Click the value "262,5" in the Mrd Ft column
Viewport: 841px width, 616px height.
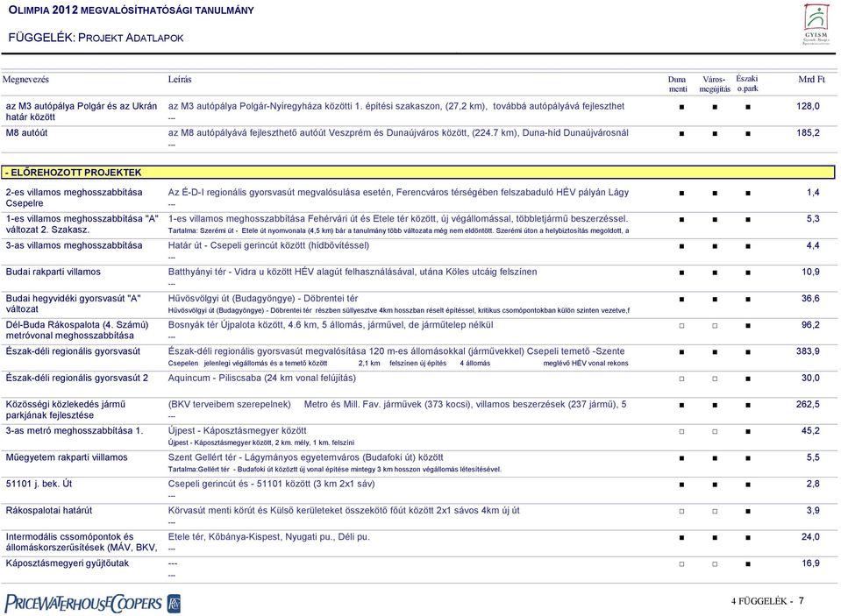[x=808, y=404]
